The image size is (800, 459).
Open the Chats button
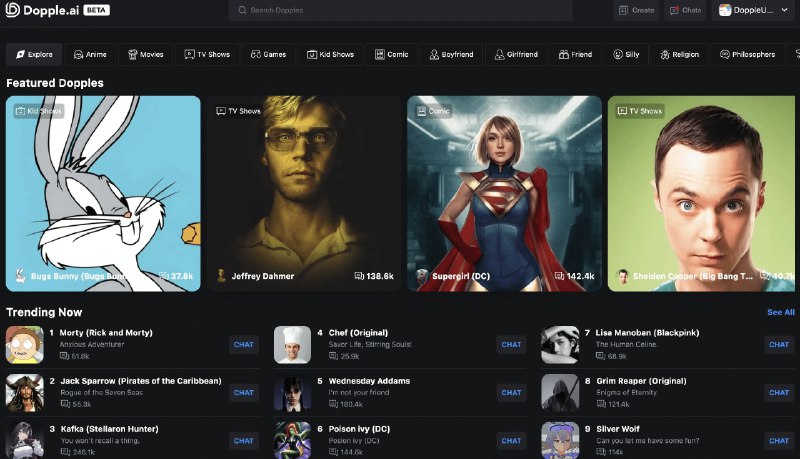[685, 10]
